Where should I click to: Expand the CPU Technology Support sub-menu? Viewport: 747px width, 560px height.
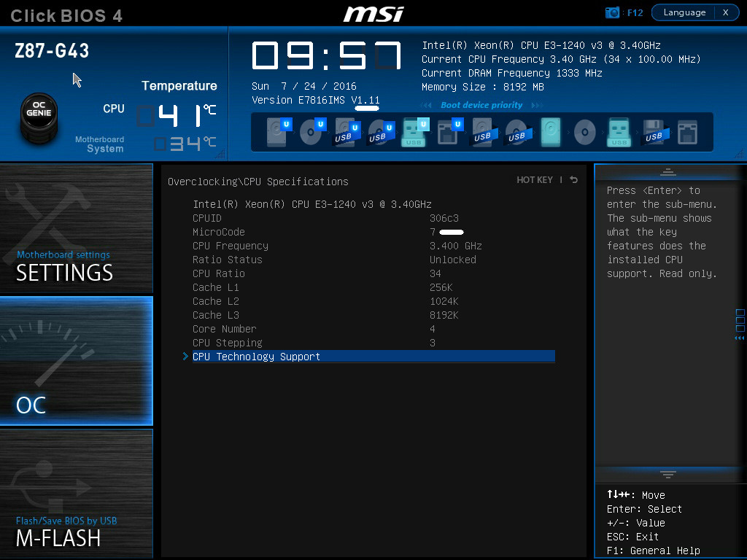click(x=373, y=357)
